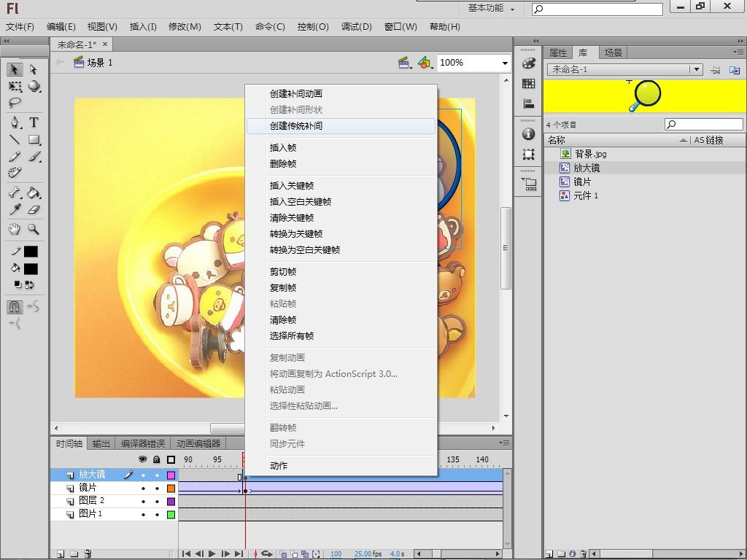747x560 pixels.
Task: Show or hide all layers eye header
Action: point(142,459)
